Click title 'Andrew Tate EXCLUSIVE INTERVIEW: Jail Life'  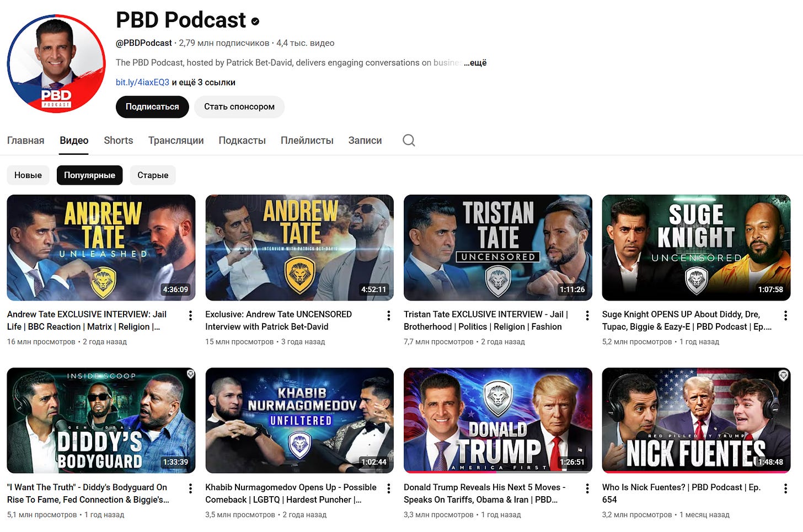(87, 320)
